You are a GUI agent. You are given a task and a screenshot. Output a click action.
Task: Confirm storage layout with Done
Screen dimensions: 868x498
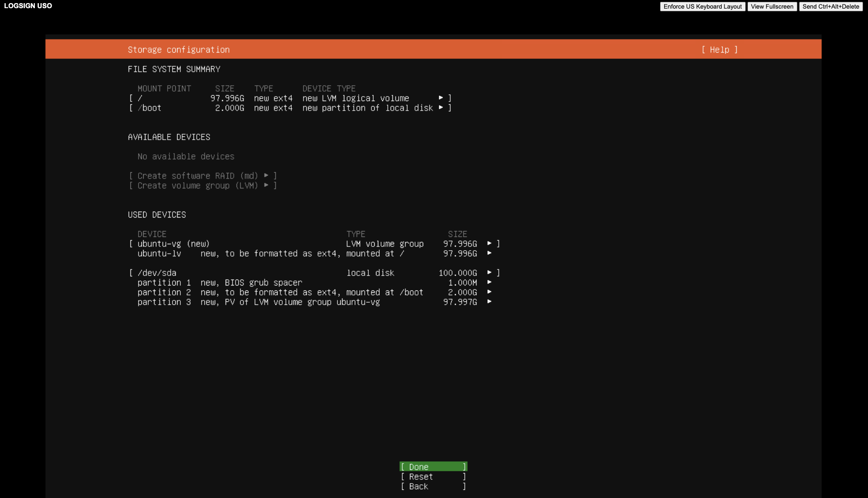(434, 467)
